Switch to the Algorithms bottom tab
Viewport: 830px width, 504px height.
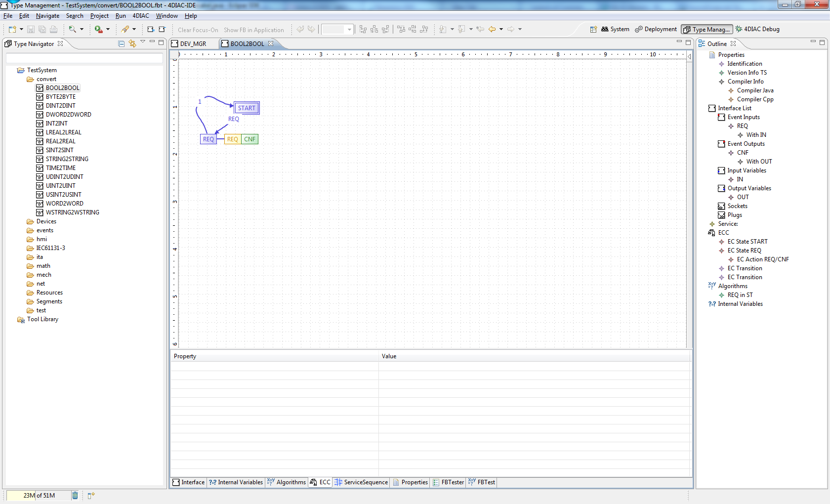click(x=287, y=482)
